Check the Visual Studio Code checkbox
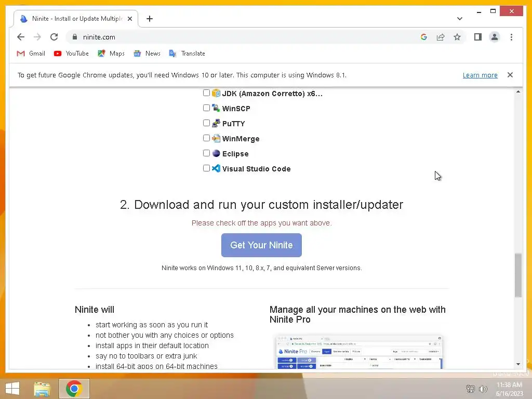This screenshot has height=399, width=532. 206,168
